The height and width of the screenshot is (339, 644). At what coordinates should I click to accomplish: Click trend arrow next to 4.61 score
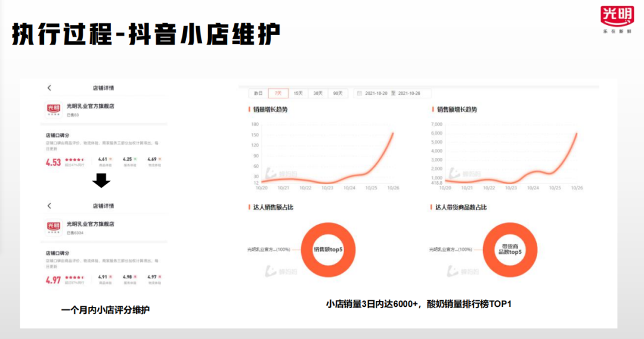tap(110, 159)
